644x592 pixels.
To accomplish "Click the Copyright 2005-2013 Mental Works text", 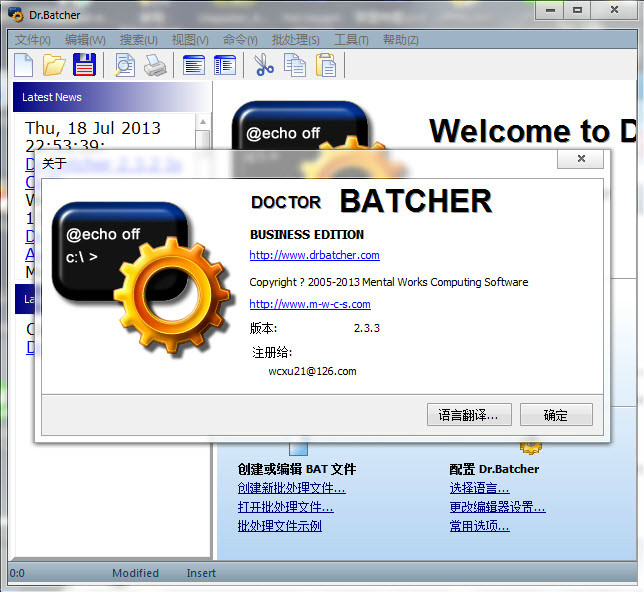I will pyautogui.click(x=389, y=282).
